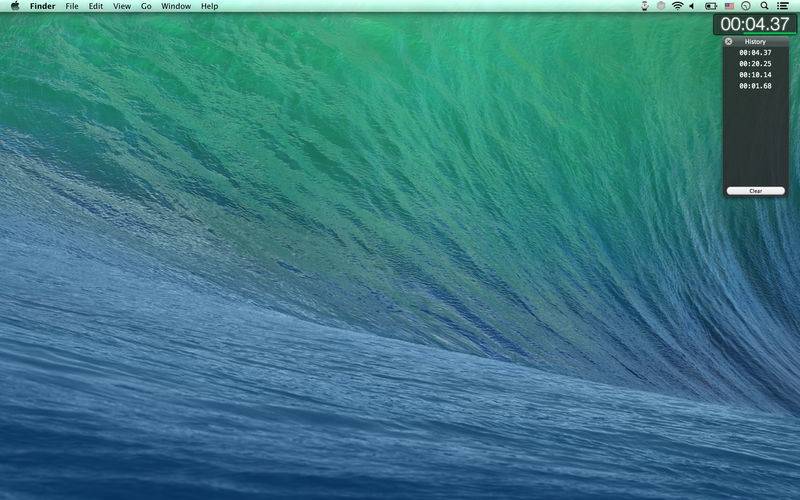This screenshot has height=500, width=800.
Task: Select history entry 00:10.14
Action: [x=755, y=74]
